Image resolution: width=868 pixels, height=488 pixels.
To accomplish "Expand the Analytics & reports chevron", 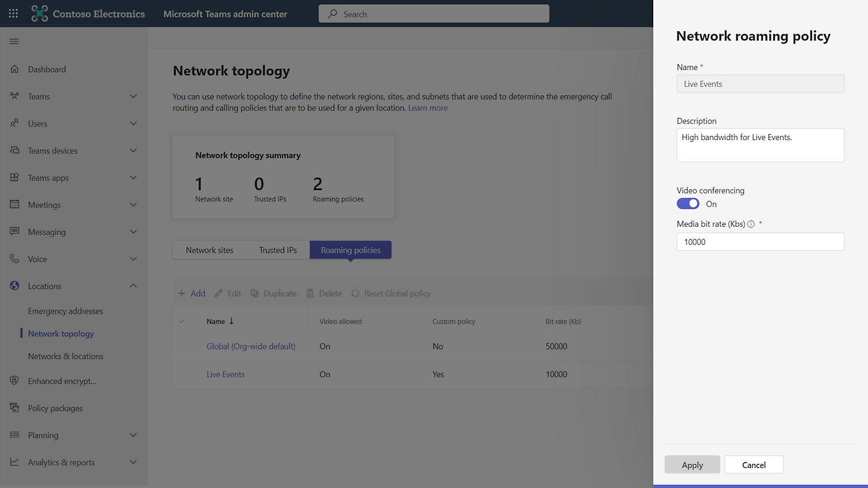I will pos(133,462).
